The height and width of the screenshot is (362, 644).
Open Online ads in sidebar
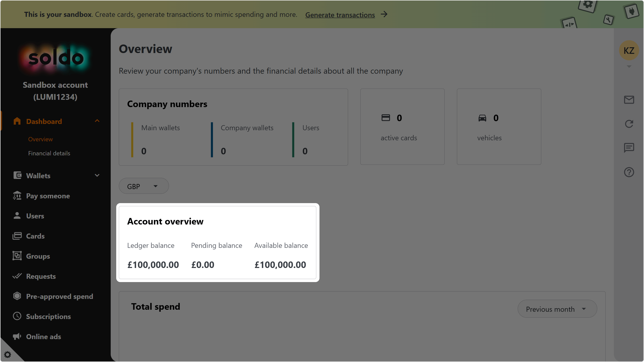pyautogui.click(x=44, y=337)
